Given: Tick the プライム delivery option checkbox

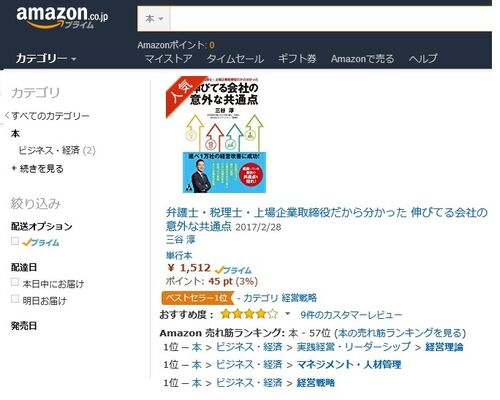Looking at the screenshot, I should point(15,241).
